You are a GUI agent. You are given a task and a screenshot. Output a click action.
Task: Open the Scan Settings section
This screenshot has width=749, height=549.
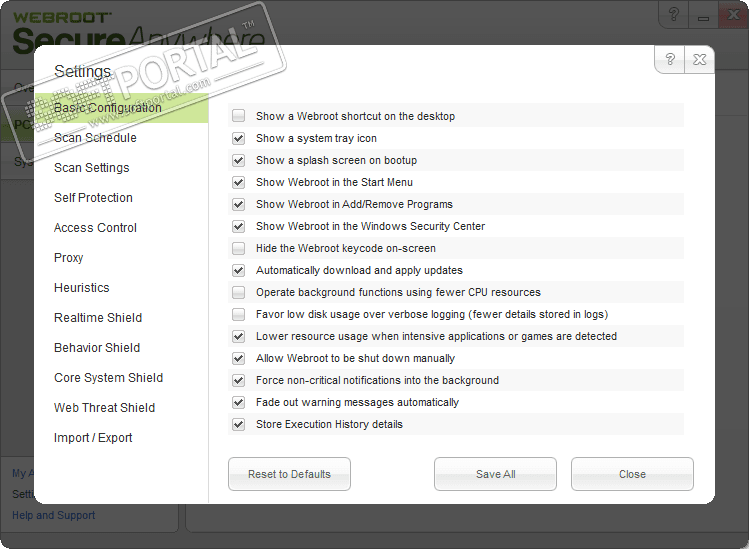point(92,168)
